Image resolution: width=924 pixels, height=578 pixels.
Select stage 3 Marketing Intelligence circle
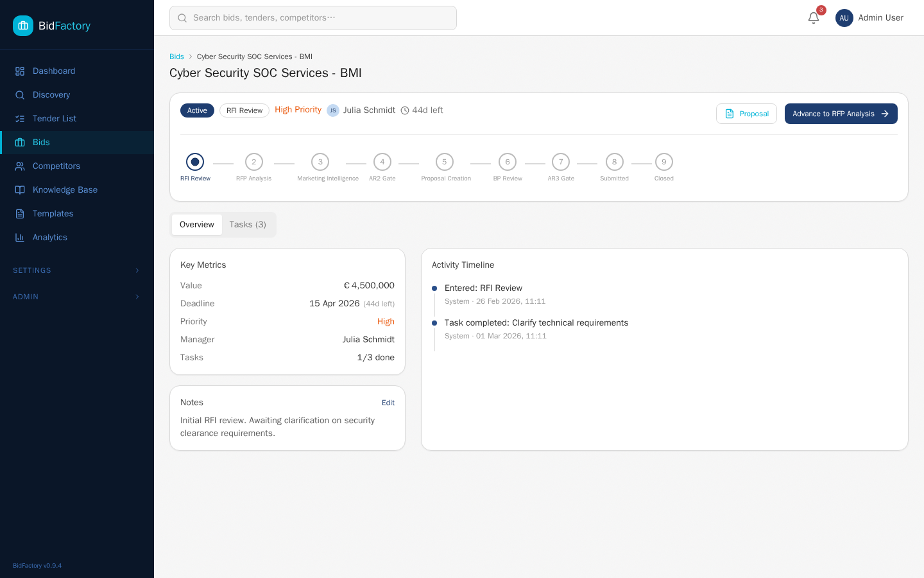click(320, 162)
